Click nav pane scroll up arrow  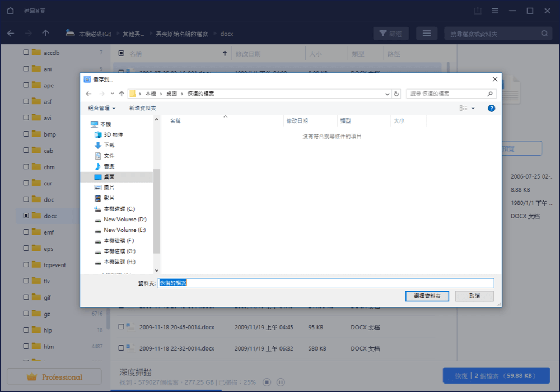point(156,120)
